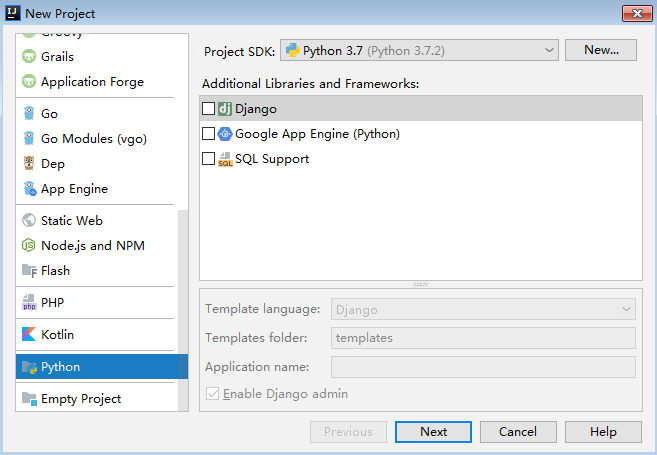Click the Python folder icon in sidebar
Image resolution: width=657 pixels, height=455 pixels.
[29, 367]
